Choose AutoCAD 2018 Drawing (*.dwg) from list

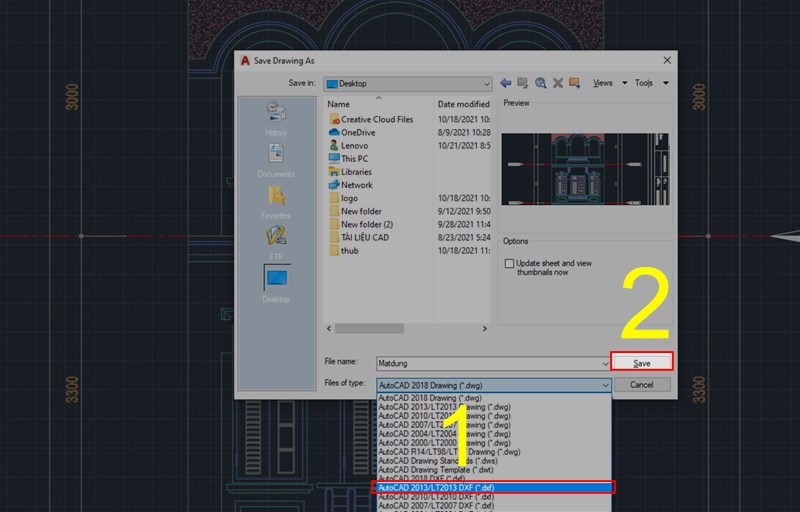[x=494, y=398]
